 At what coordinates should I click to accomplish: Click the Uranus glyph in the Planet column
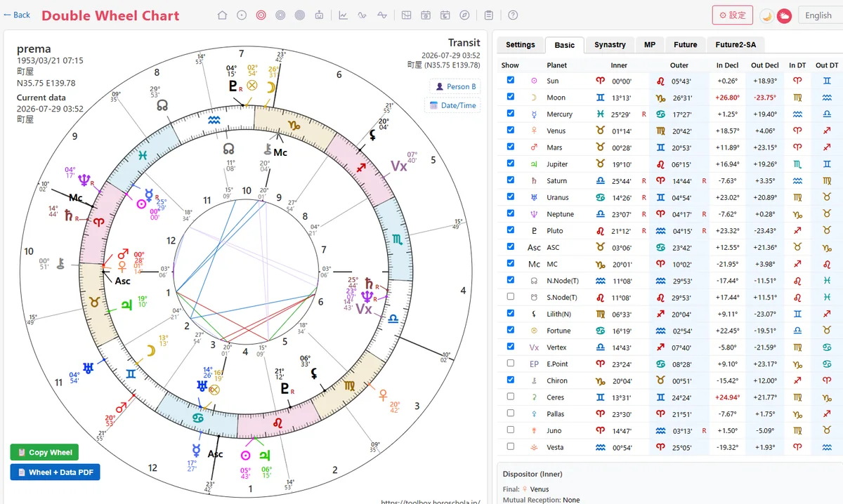pos(534,197)
